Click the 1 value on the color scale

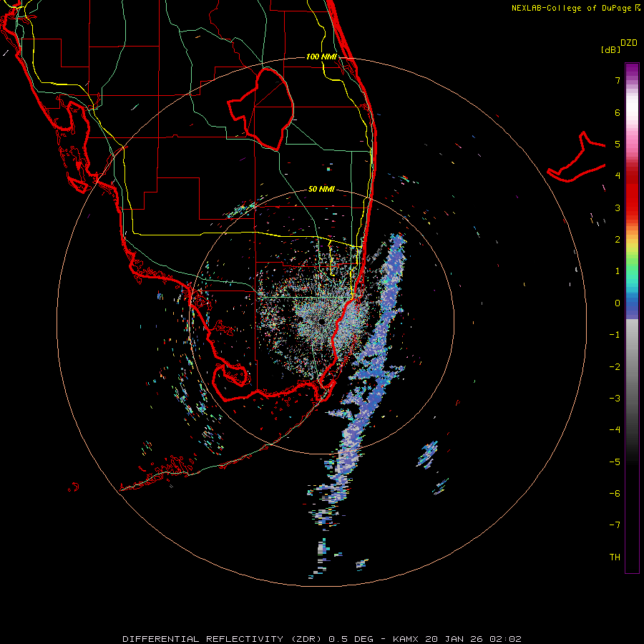618,271
